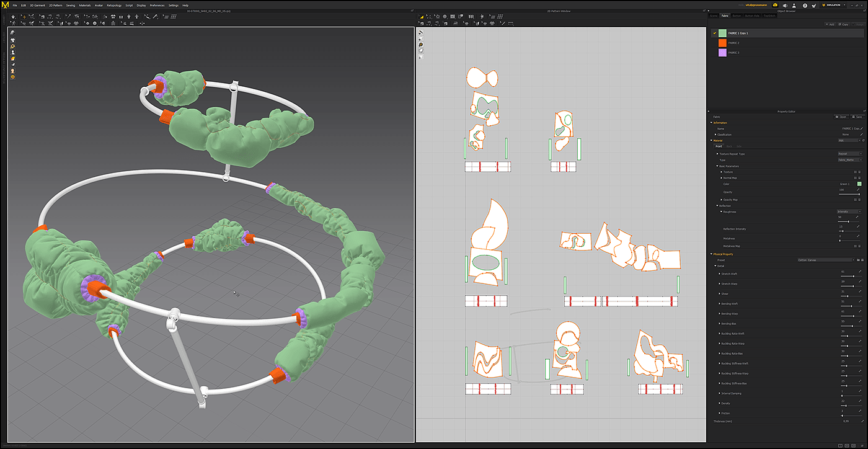Open the Cotton Canvas preset dropdown

point(825,260)
